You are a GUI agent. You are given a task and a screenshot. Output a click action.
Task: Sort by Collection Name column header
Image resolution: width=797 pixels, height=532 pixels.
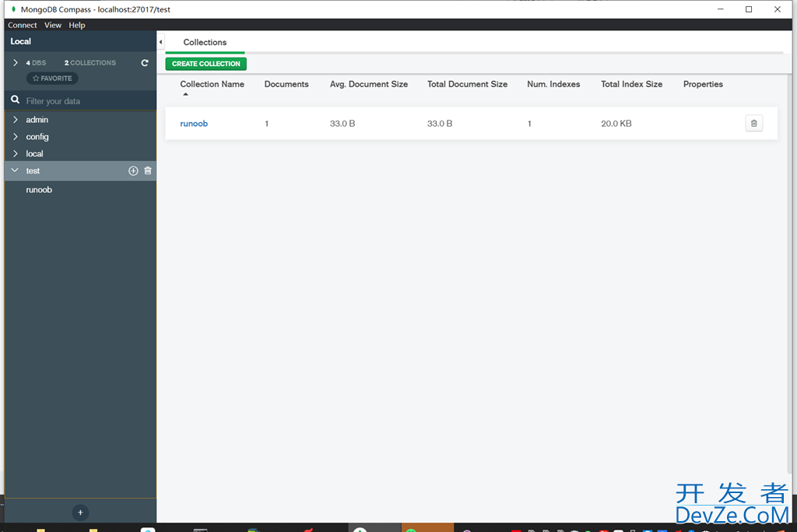click(x=212, y=84)
